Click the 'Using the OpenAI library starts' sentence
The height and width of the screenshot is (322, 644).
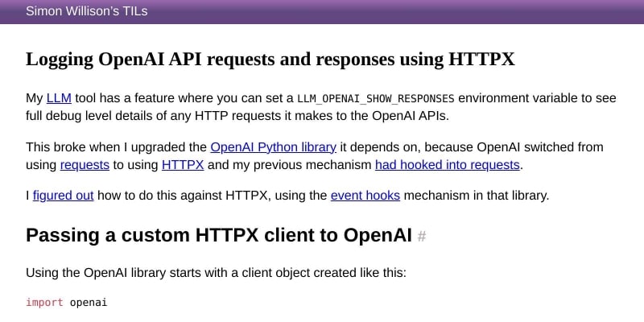coord(216,273)
